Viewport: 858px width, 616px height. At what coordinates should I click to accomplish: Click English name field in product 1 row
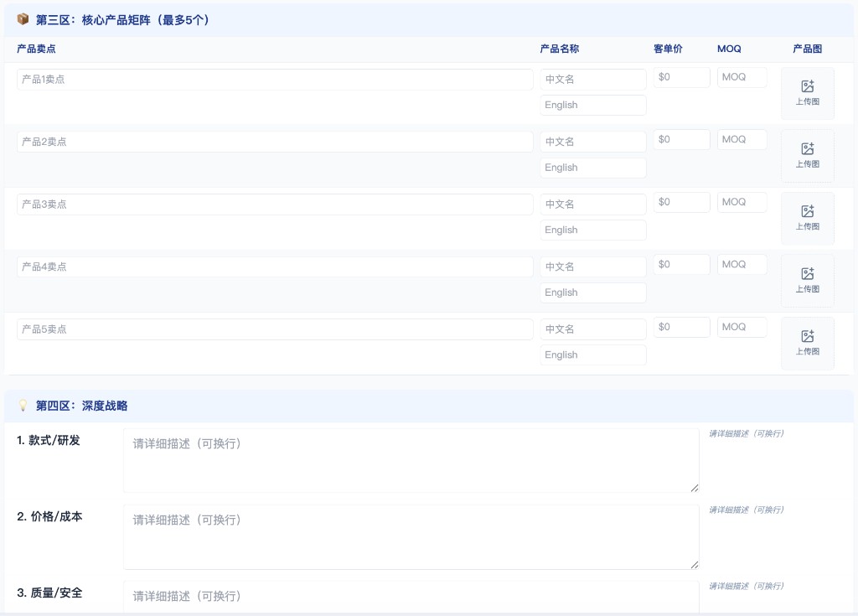(x=593, y=105)
